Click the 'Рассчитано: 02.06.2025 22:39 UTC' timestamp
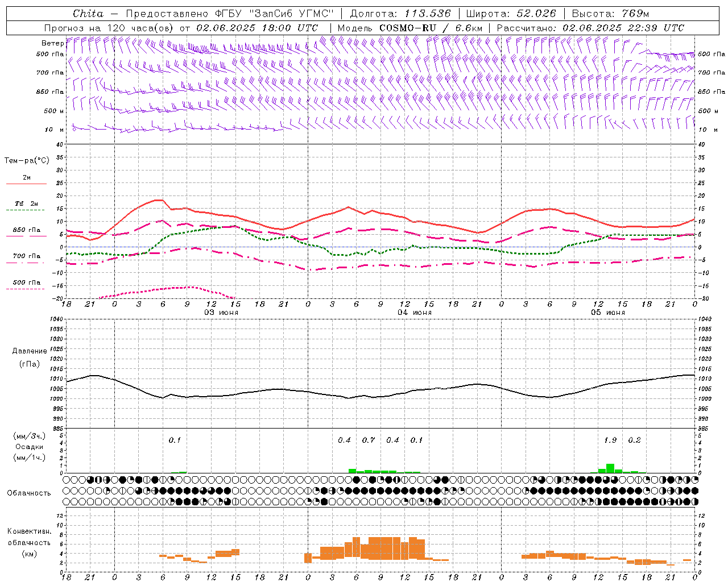Screen dimensions: 728x582 (590, 28)
